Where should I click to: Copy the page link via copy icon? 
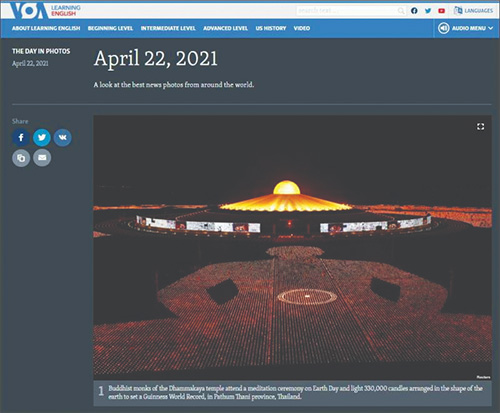pyautogui.click(x=21, y=158)
